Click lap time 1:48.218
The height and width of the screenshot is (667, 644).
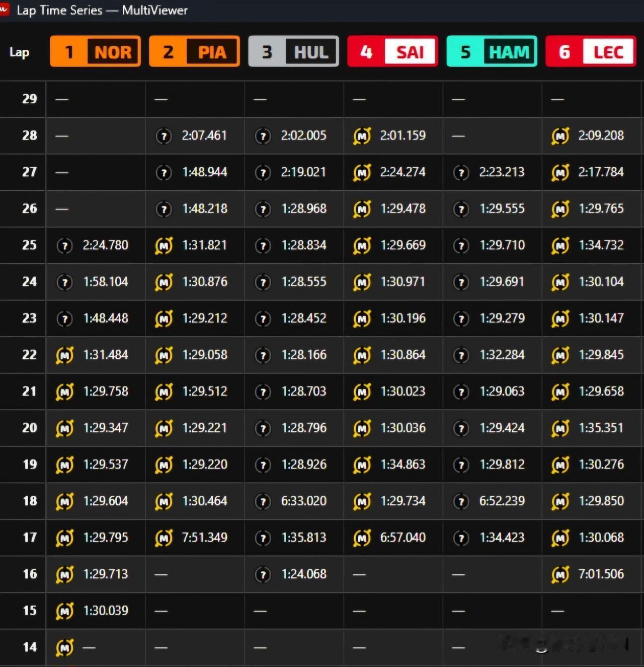click(205, 209)
